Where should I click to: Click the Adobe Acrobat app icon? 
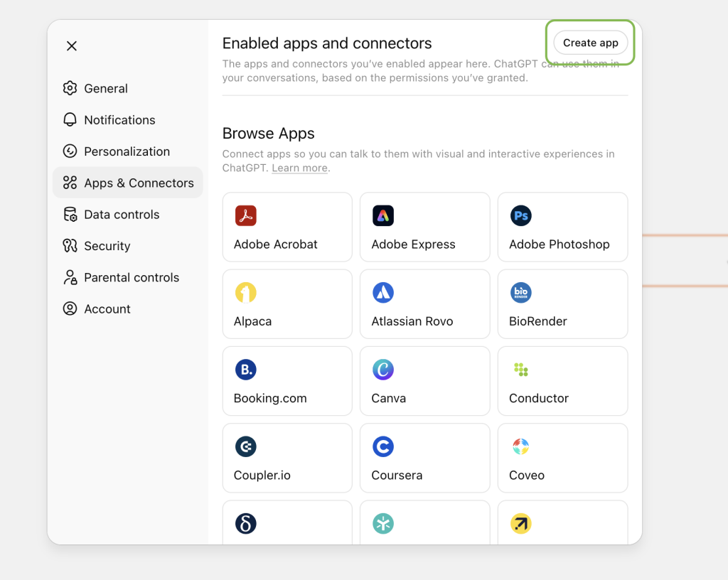click(245, 216)
